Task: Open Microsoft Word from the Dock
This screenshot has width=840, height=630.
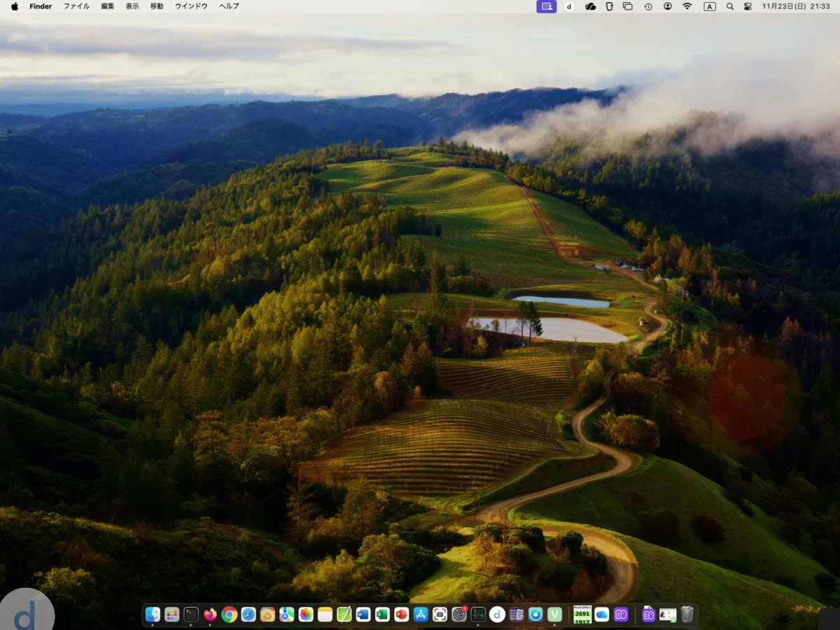Action: pos(363,615)
